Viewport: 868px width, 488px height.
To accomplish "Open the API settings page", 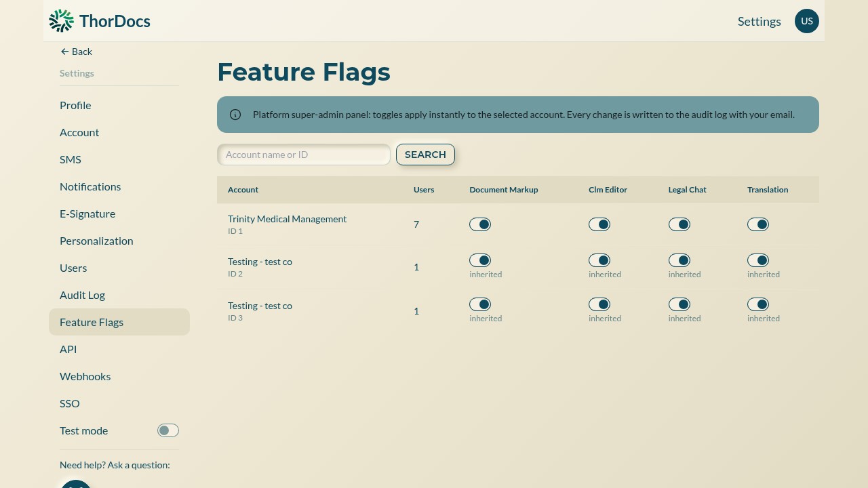I will (119, 349).
